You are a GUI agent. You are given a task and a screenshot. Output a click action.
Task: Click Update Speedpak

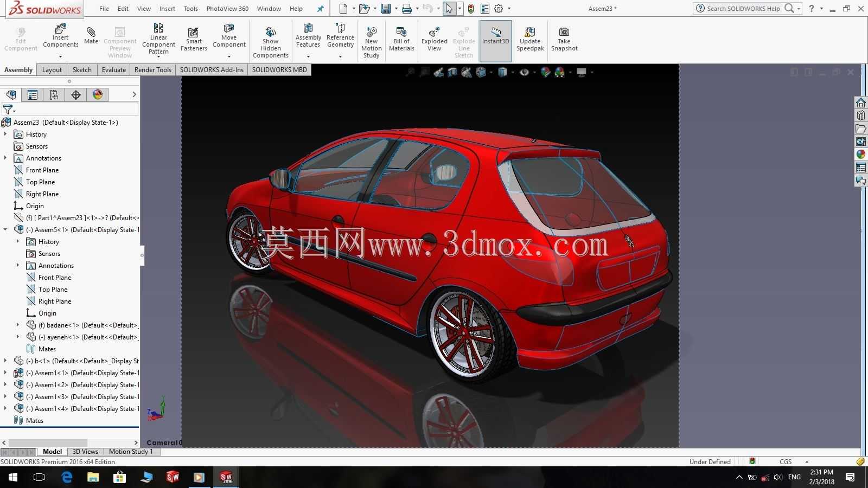pos(530,38)
